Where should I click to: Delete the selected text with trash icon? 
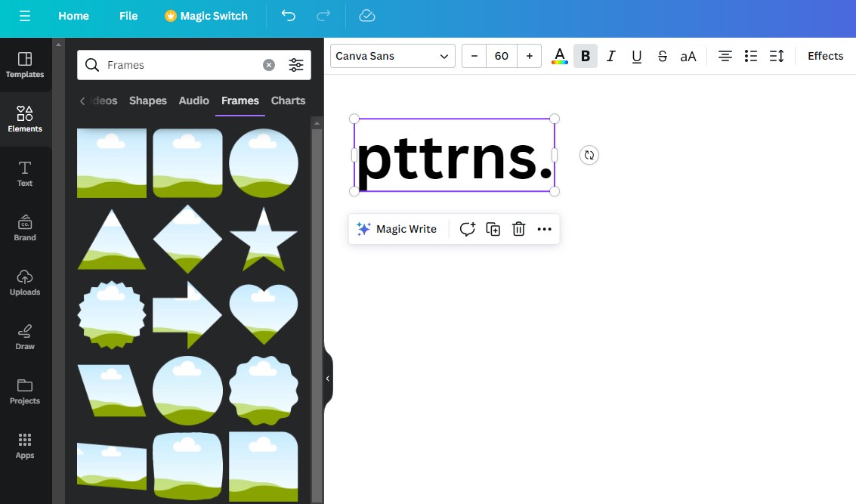point(518,229)
